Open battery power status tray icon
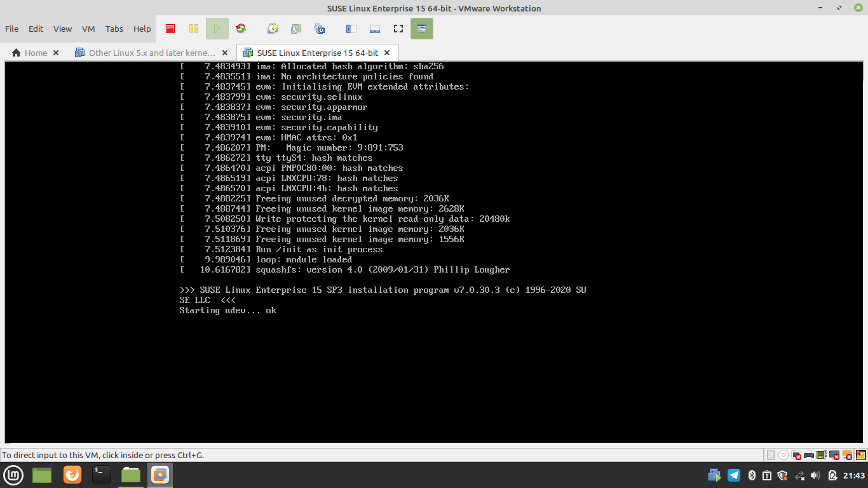Image resolution: width=868 pixels, height=488 pixels. [832, 475]
